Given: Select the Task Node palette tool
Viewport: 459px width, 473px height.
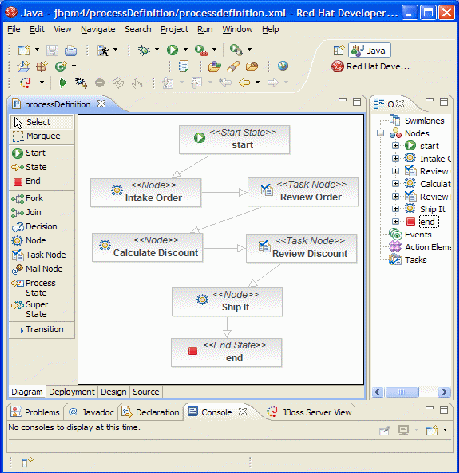Looking at the screenshot, I should click(39, 255).
